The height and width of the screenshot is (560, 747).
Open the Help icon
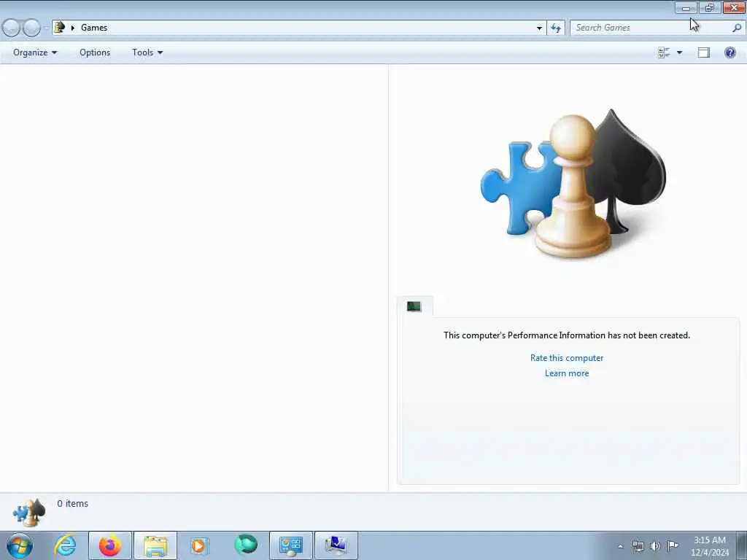[x=729, y=52]
